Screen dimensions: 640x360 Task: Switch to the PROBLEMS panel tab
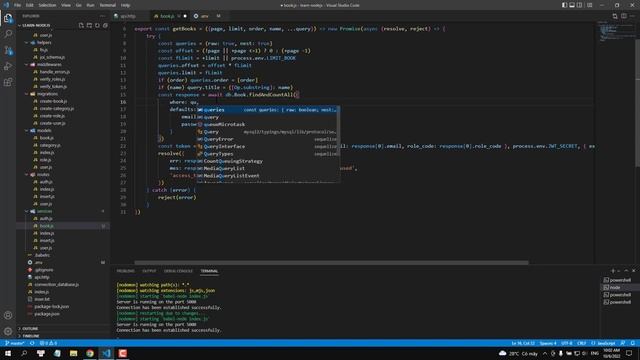[x=125, y=271]
